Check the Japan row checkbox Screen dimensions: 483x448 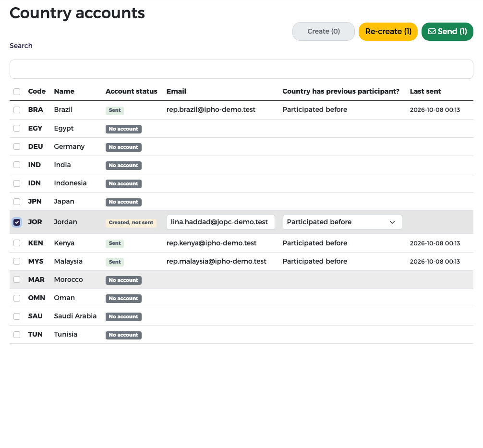coord(17,202)
